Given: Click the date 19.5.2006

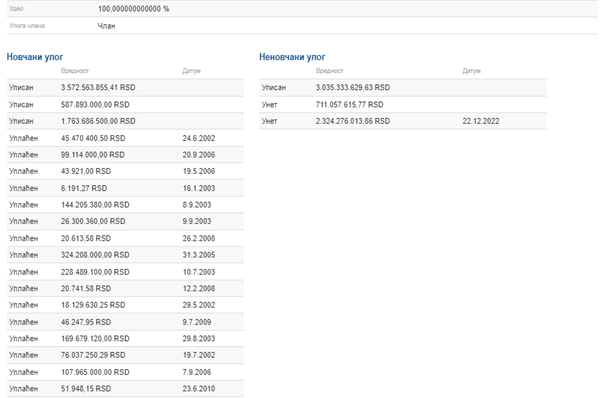Looking at the screenshot, I should [x=199, y=171].
